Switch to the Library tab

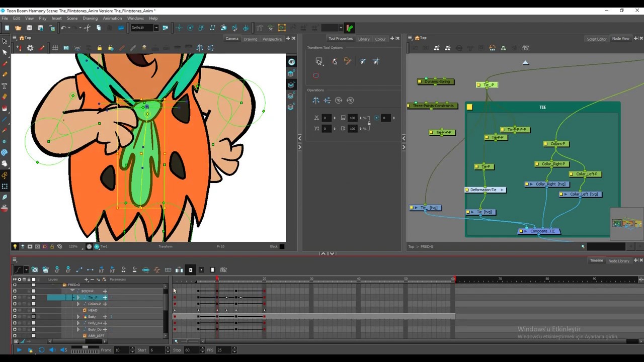[364, 39]
